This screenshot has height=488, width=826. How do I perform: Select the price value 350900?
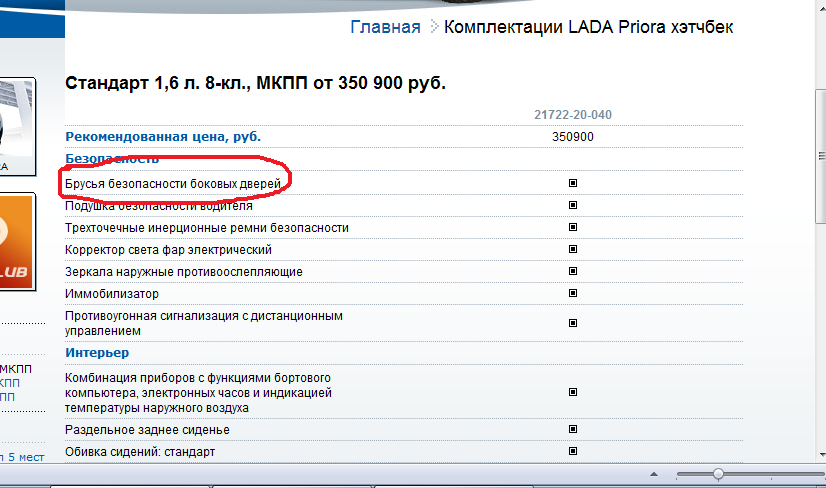tap(573, 137)
